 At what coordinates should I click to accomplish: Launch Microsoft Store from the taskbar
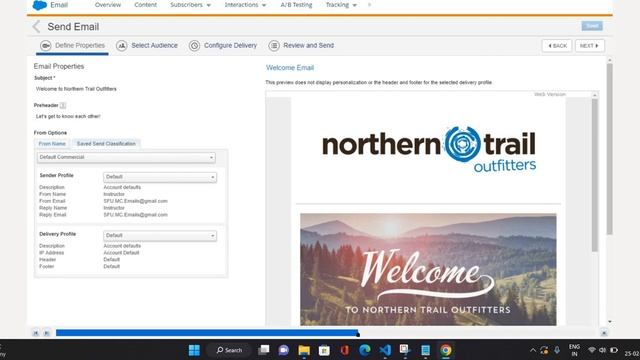324,350
